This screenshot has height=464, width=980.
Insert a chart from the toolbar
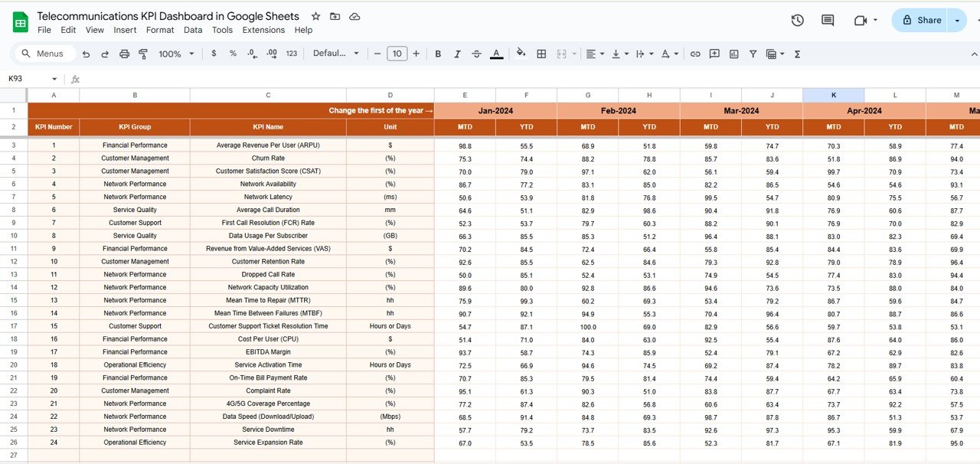734,54
